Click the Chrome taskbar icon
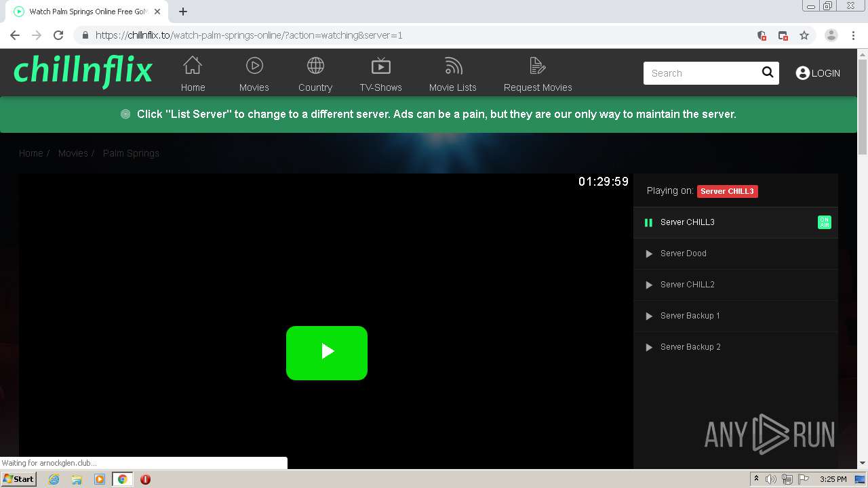Viewport: 868px width, 488px height. [x=123, y=479]
